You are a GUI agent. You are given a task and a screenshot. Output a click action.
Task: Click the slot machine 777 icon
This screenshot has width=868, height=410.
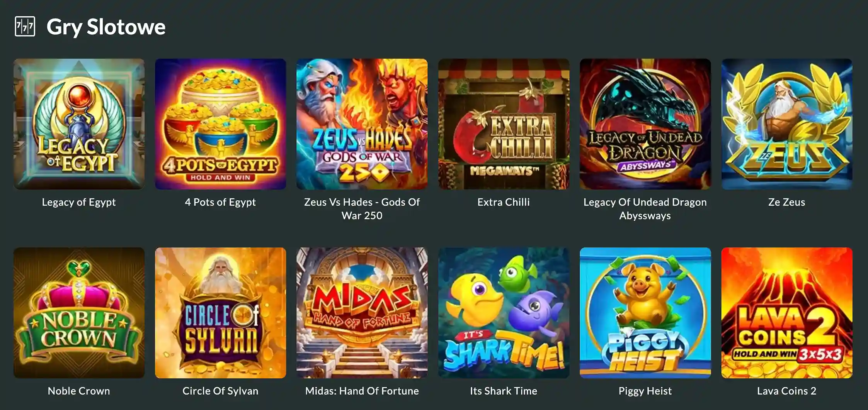click(x=25, y=26)
